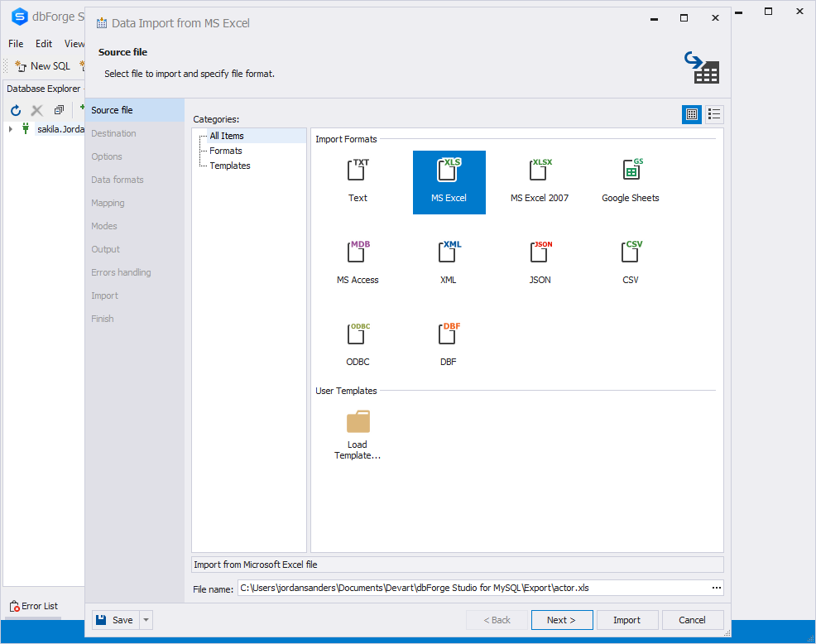Go to the Finish wizard page

(135, 319)
